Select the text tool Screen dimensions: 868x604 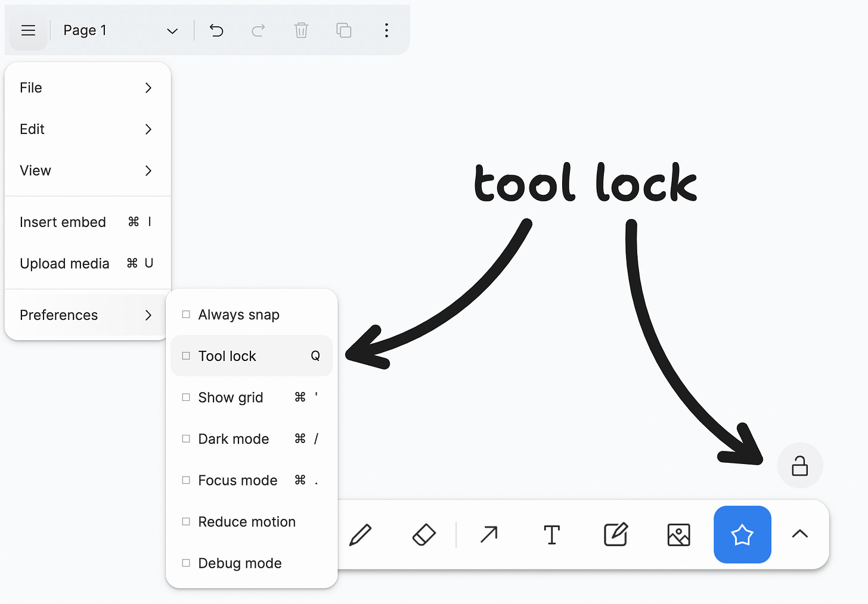point(552,535)
